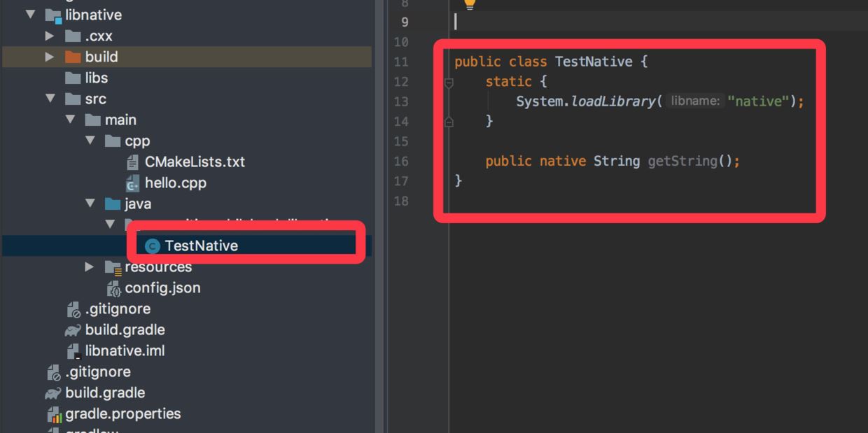The image size is (868, 433).
Task: Click line number 16 in gutter
Action: point(400,162)
